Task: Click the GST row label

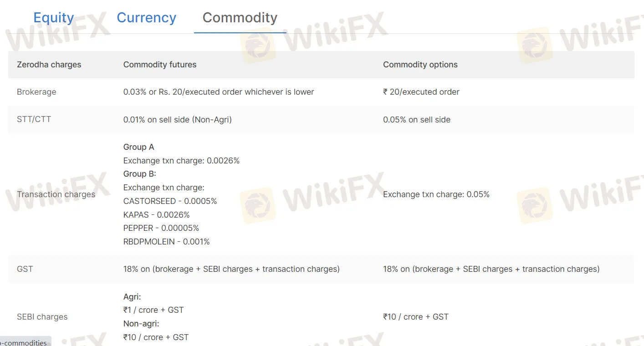Action: pos(25,269)
